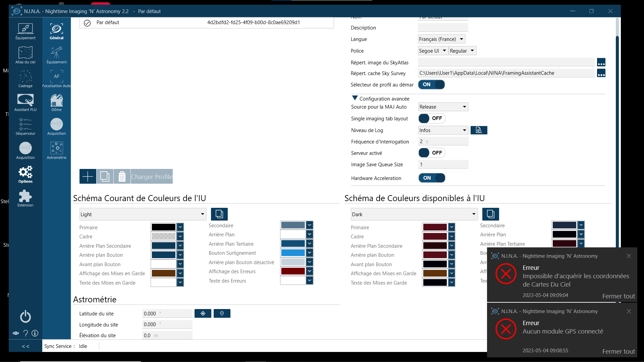Switch to the Dôme options tab

pyautogui.click(x=56, y=103)
